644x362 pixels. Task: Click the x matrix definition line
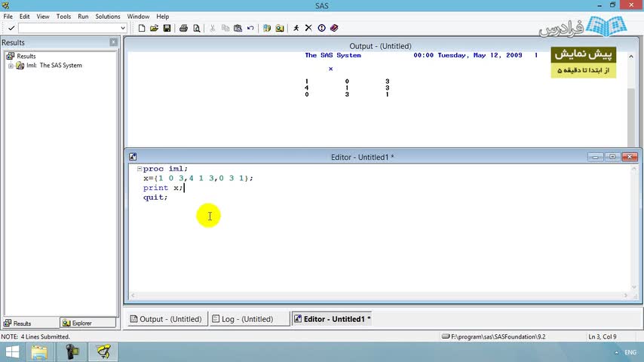[x=198, y=178]
